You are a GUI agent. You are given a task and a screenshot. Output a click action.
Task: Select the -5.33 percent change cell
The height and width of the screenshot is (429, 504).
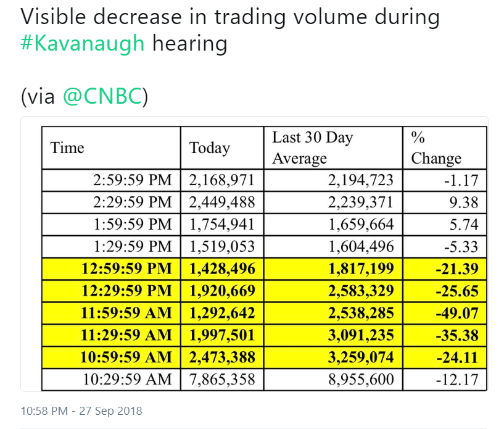pyautogui.click(x=445, y=247)
